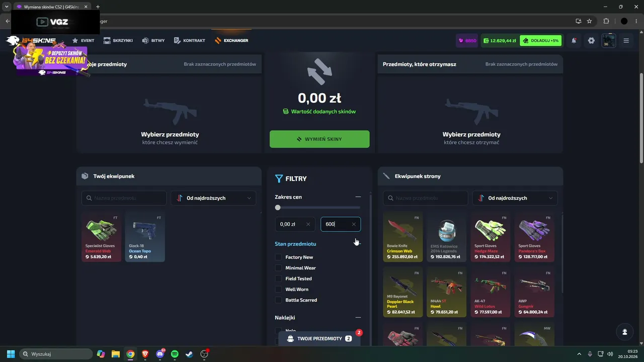Collapse the Zakres cen filter section

coord(358,197)
